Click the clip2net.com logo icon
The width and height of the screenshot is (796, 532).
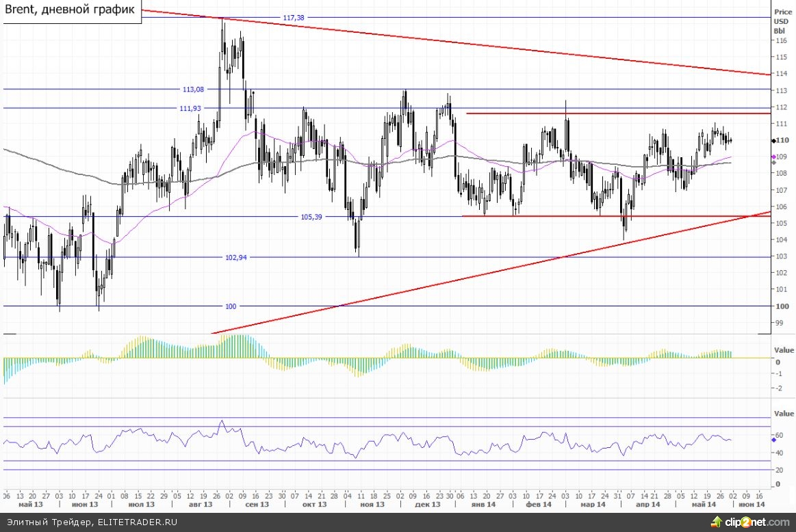(717, 522)
